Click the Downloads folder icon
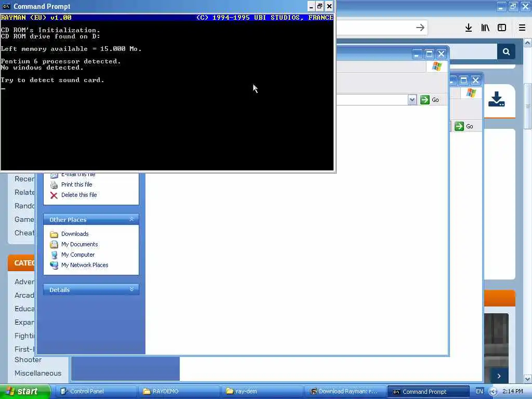This screenshot has width=532, height=399. click(x=54, y=234)
